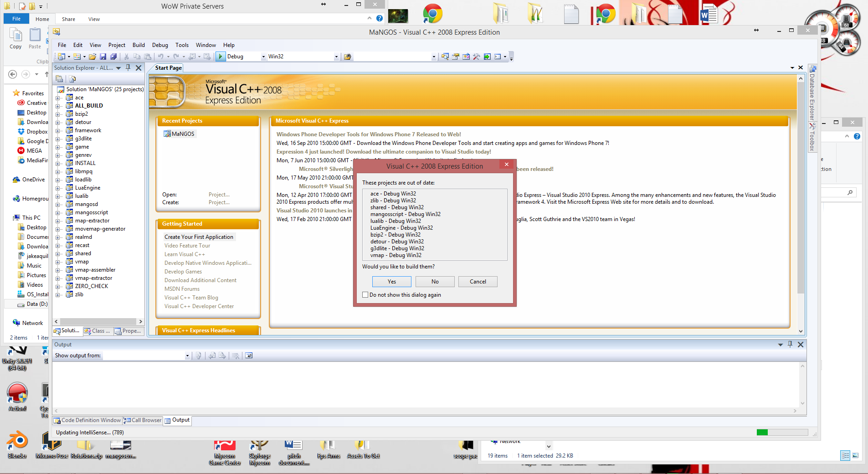
Task: Switch to the Call Browser tab
Action: 143,420
